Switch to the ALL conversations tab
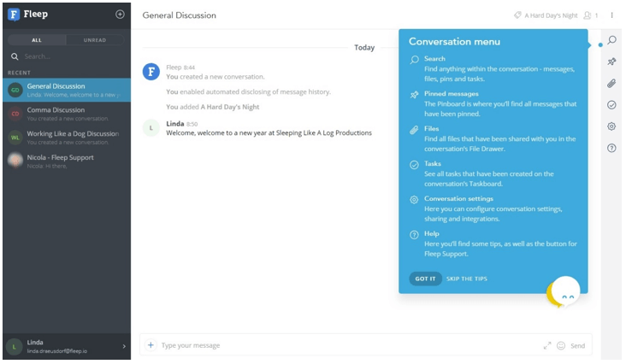Image resolution: width=626 pixels, height=364 pixels. 37,40
